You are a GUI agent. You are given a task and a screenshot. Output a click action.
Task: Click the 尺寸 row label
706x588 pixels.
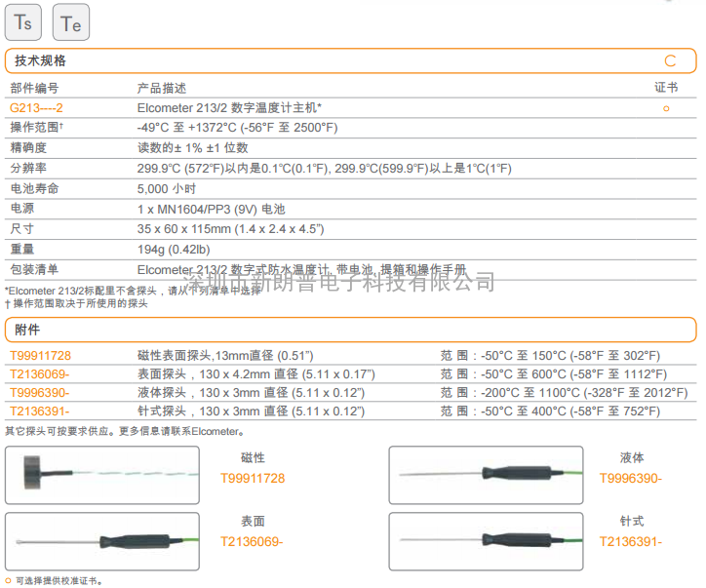(22, 229)
